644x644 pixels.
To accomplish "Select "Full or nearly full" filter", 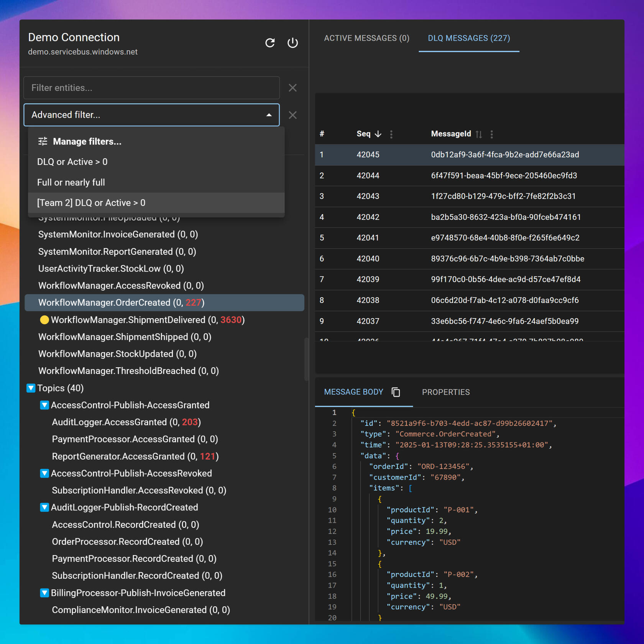I will pyautogui.click(x=71, y=182).
